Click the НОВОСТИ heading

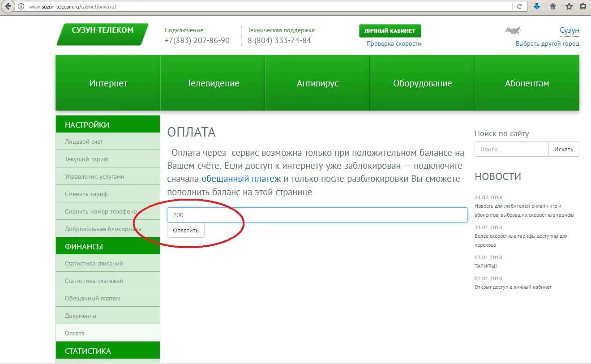coord(498,176)
